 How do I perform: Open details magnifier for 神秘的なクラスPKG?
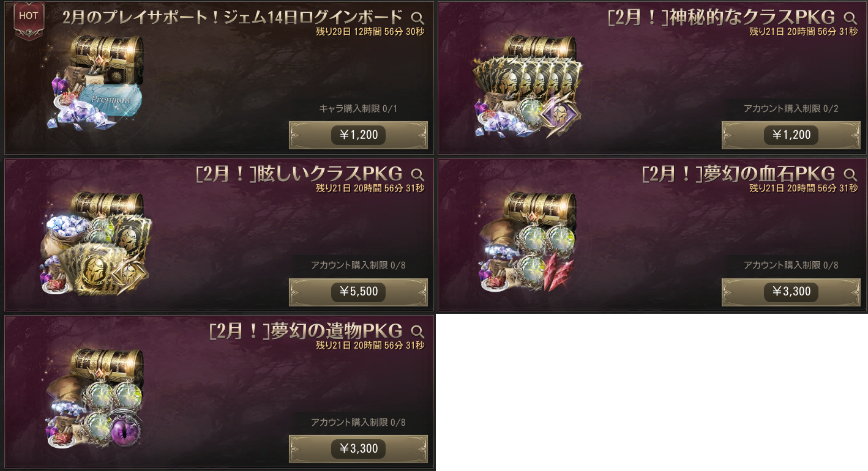(850, 18)
